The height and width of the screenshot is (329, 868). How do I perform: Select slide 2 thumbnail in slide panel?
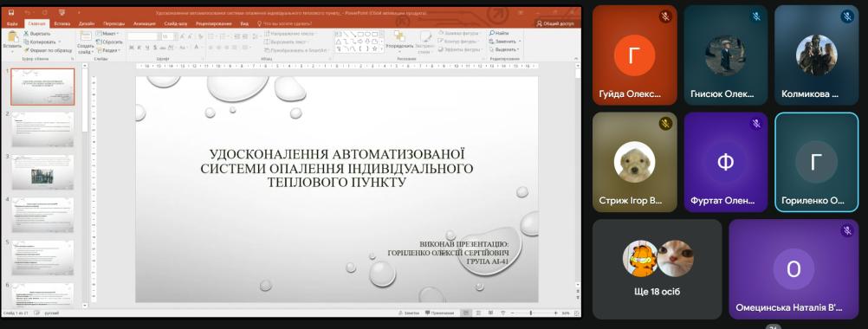42,129
